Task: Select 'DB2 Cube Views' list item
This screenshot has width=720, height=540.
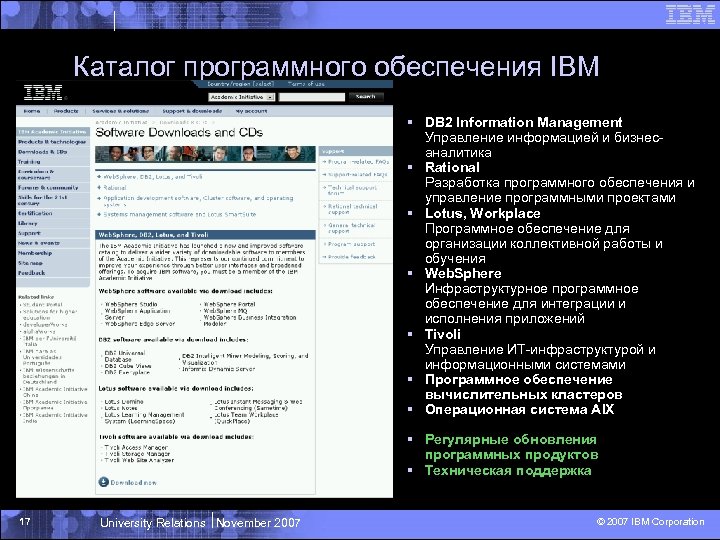Action: (128, 366)
